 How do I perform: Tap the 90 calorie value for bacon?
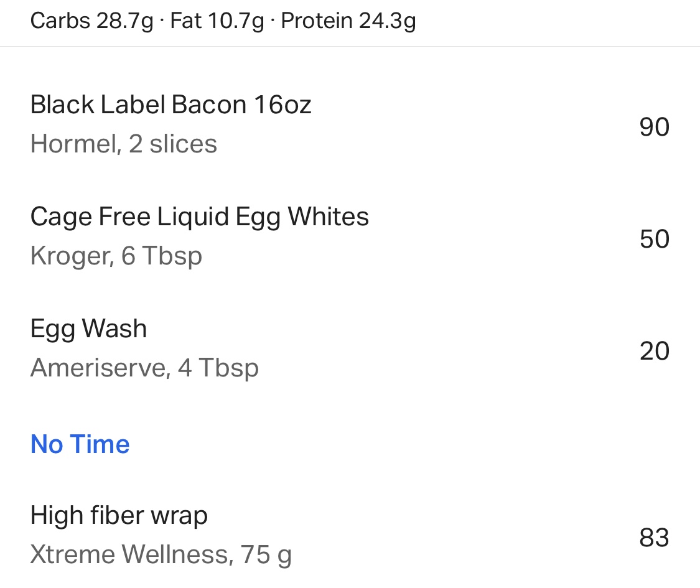tap(654, 127)
